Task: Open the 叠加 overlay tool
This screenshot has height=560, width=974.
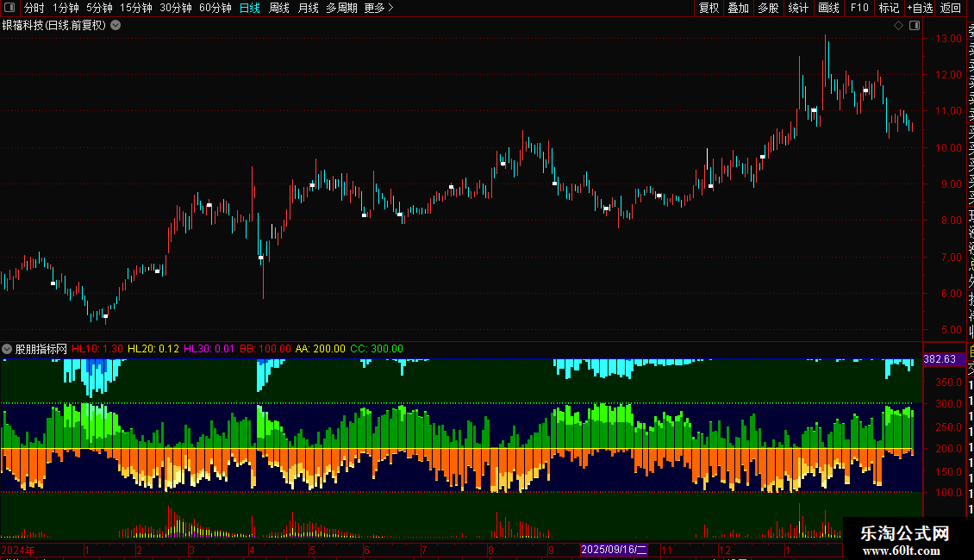Action: point(738,8)
